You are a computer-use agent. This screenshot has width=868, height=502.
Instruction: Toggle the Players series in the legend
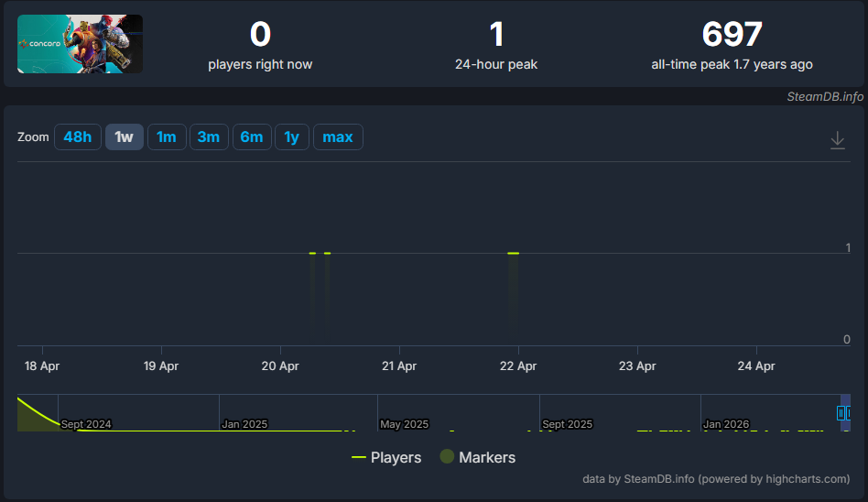386,458
